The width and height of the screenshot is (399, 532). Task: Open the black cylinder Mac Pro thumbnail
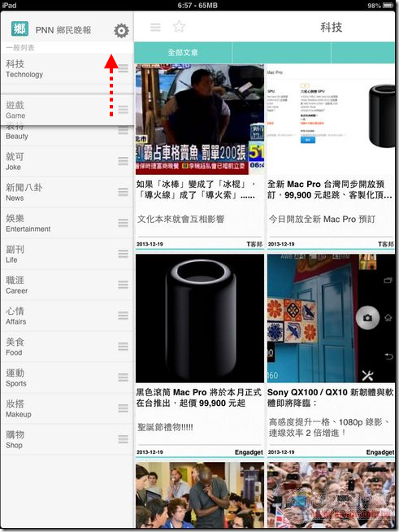pos(200,318)
